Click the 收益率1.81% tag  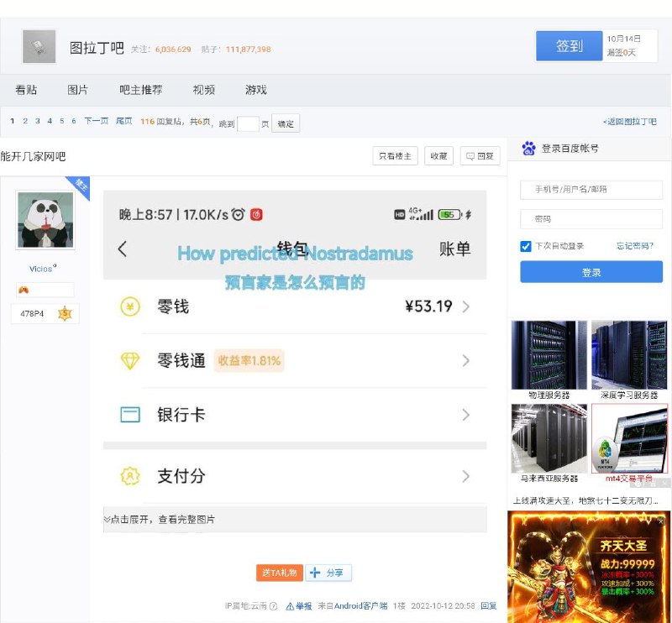pyautogui.click(x=249, y=361)
